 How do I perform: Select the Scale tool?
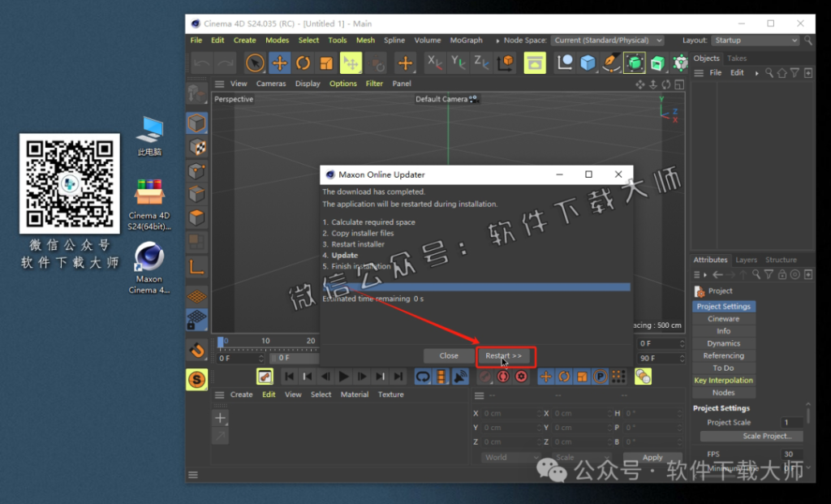click(325, 62)
